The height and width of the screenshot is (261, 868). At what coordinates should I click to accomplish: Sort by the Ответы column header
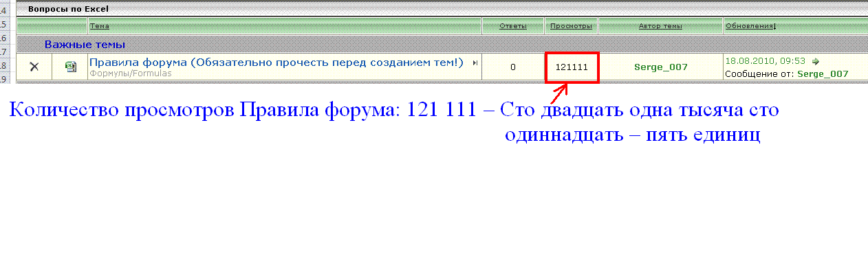point(513,26)
